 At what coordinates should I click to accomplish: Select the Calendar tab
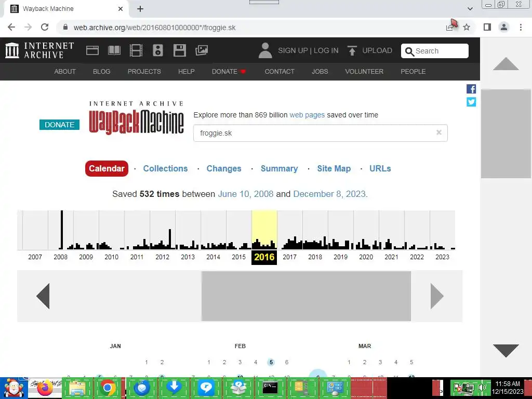click(x=107, y=169)
